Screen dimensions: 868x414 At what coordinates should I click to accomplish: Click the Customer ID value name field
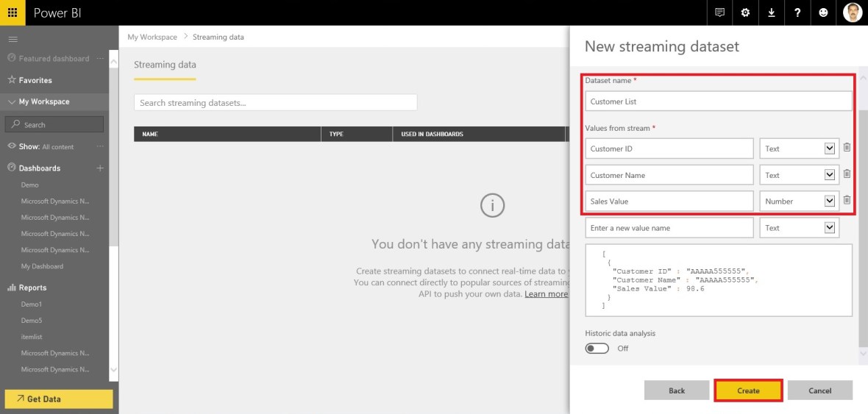[669, 149]
